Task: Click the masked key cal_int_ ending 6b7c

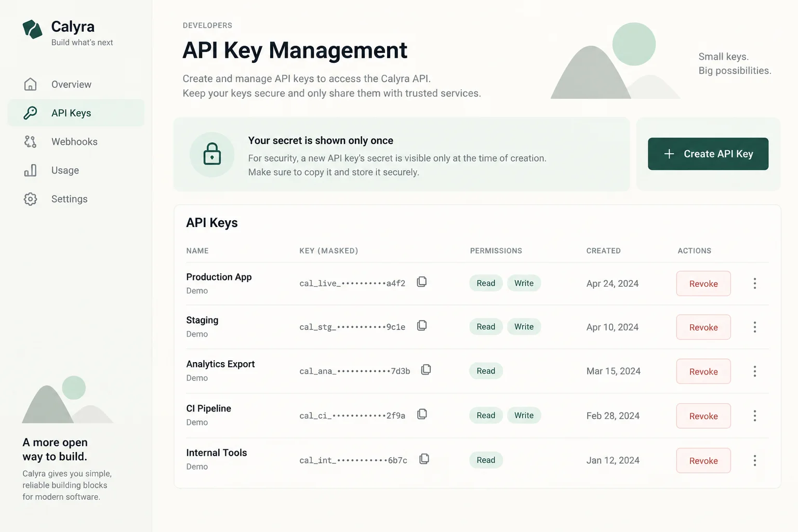Action: pyautogui.click(x=353, y=460)
